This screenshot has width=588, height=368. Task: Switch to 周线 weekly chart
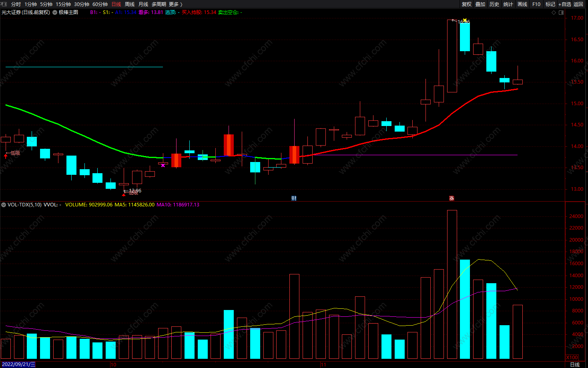130,4
